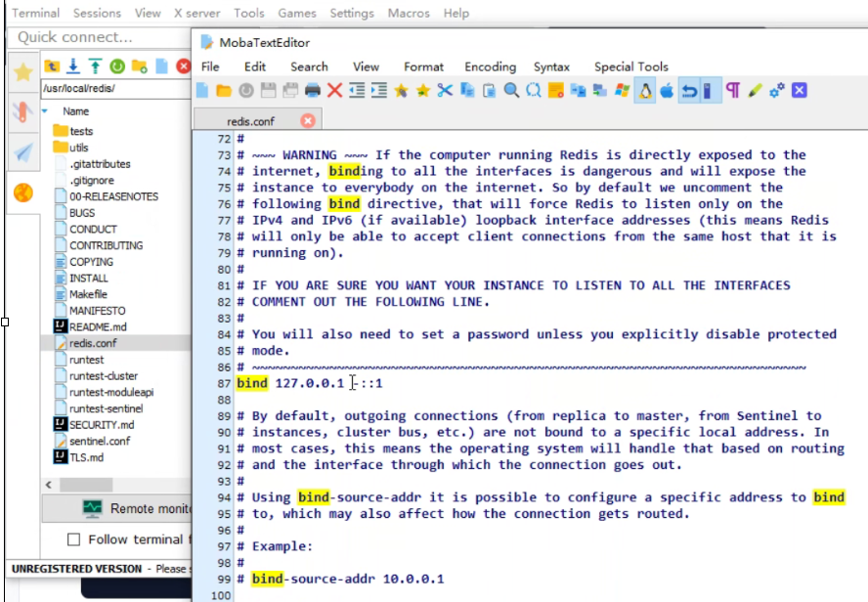Enable the Follow terminal folder checkbox
The height and width of the screenshot is (602, 868).
coord(73,539)
